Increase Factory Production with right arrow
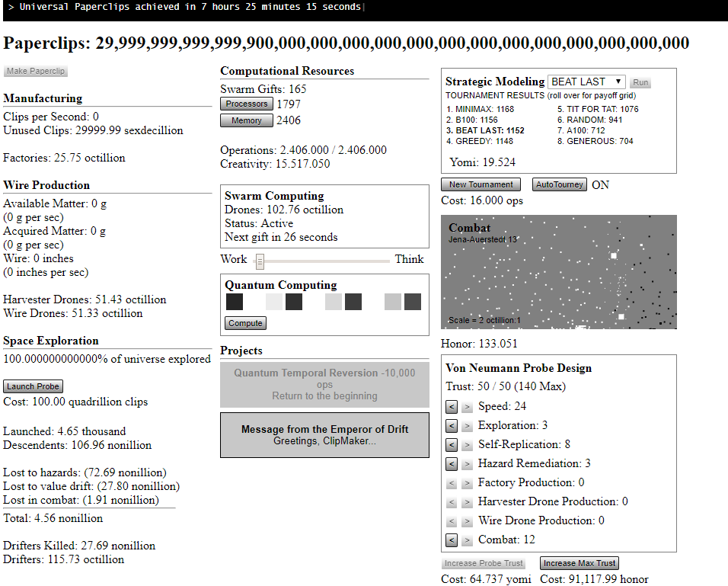728x586 pixels. pyautogui.click(x=467, y=483)
